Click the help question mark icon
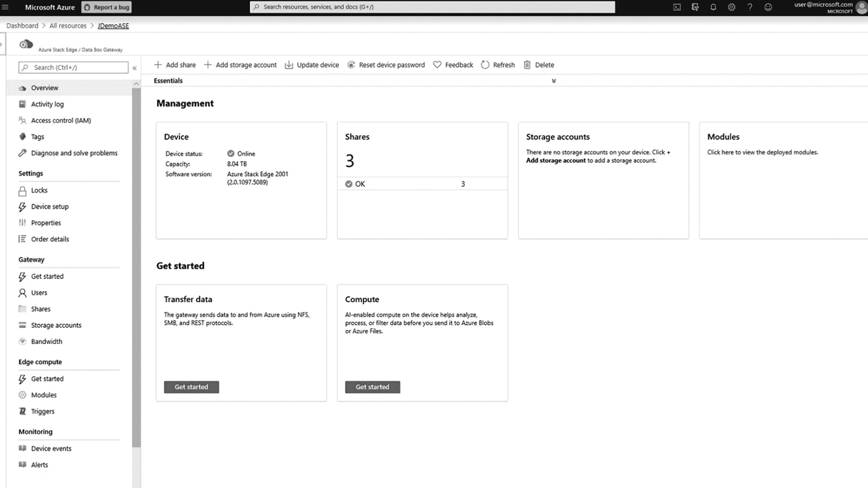 [x=750, y=7]
